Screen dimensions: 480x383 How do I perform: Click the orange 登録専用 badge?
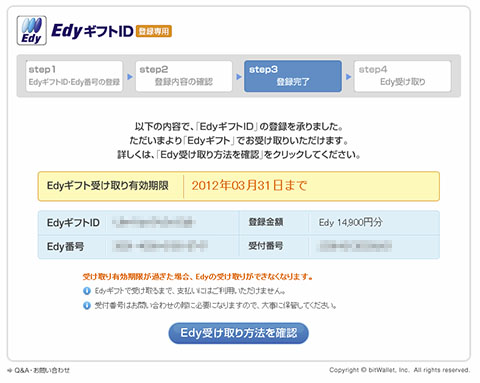[154, 31]
